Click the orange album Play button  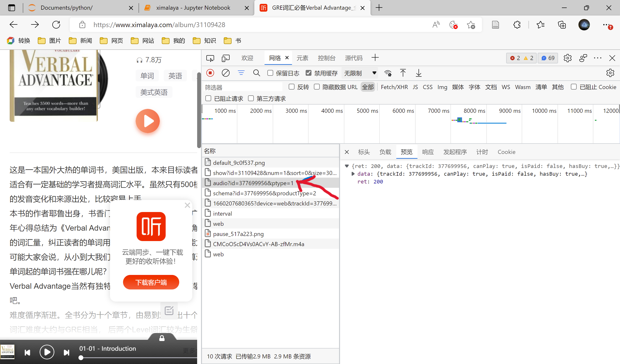coord(148,121)
